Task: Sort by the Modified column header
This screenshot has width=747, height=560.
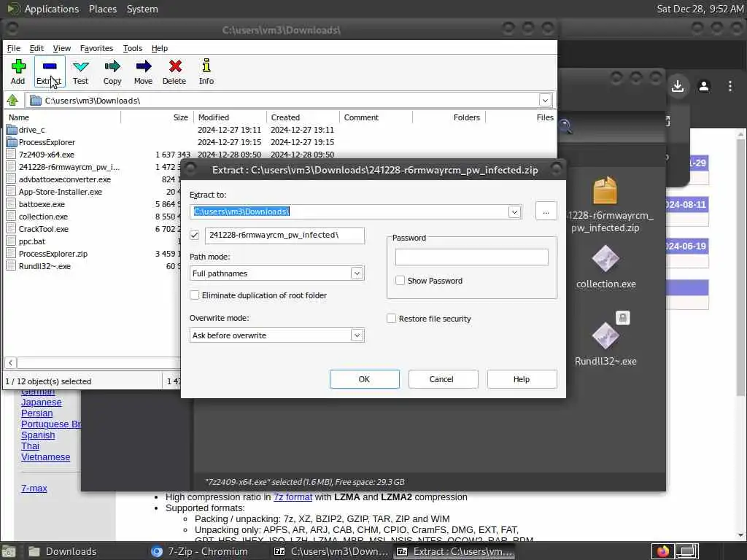Action: (230, 117)
